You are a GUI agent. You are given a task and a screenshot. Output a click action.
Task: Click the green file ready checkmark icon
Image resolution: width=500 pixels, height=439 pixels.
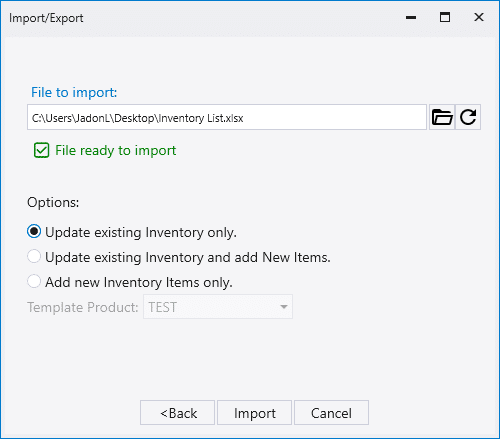(x=41, y=150)
